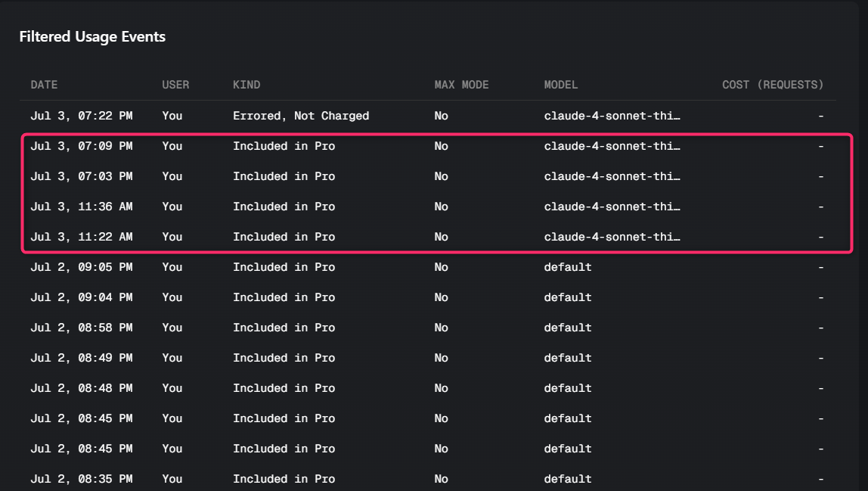This screenshot has height=491, width=868.
Task: Click the COST (REQUESTS) column header
Action: [772, 85]
